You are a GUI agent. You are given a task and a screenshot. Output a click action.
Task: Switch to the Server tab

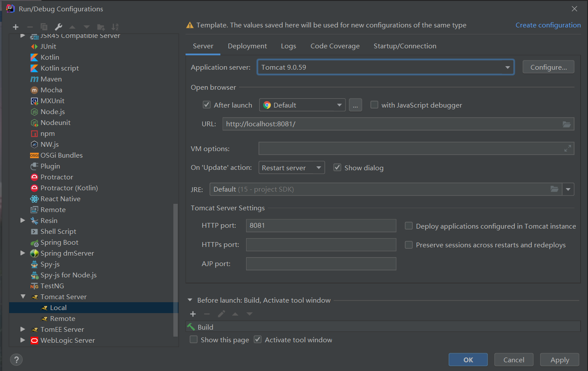point(203,46)
